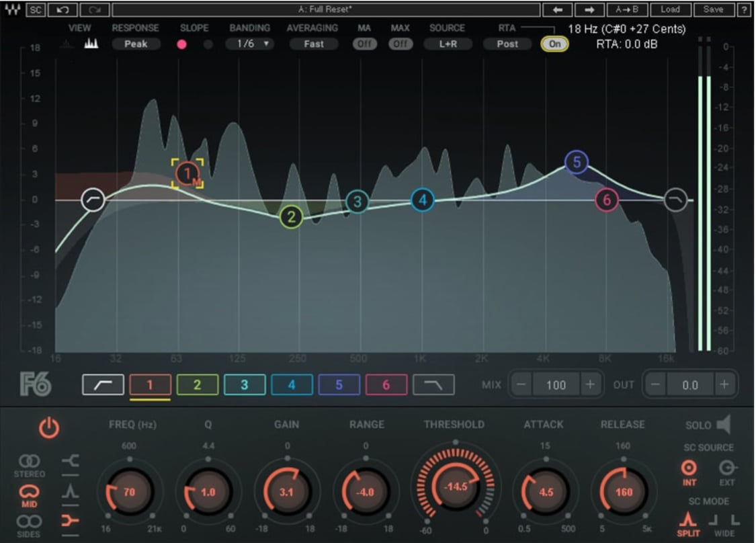Image resolution: width=756 pixels, height=543 pixels.
Task: Enable the MAX toggle
Action: tap(401, 43)
